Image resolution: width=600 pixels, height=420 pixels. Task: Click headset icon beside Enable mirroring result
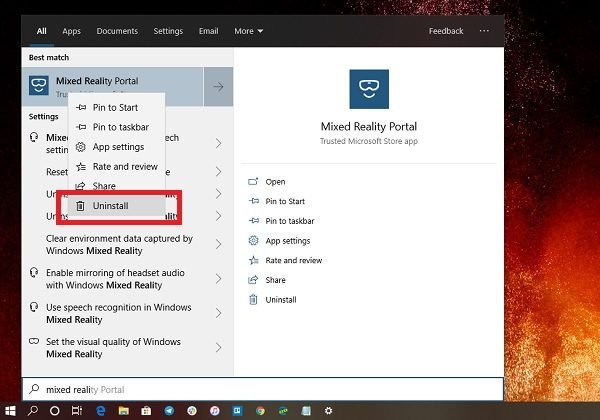34,273
